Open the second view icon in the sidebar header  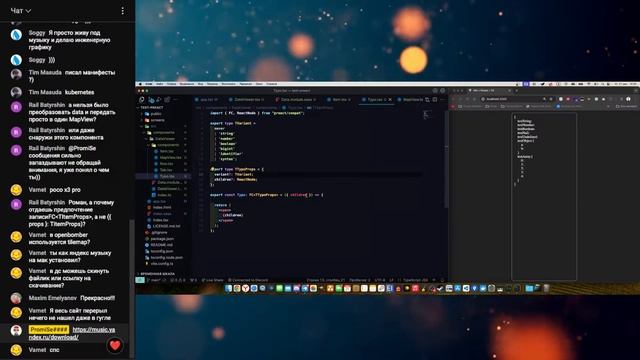151,100
